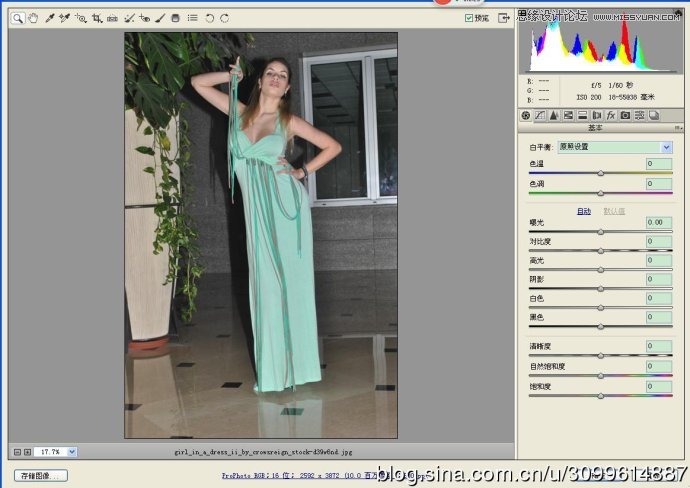
Task: Adjust the 色调 tint slider
Action: click(601, 193)
